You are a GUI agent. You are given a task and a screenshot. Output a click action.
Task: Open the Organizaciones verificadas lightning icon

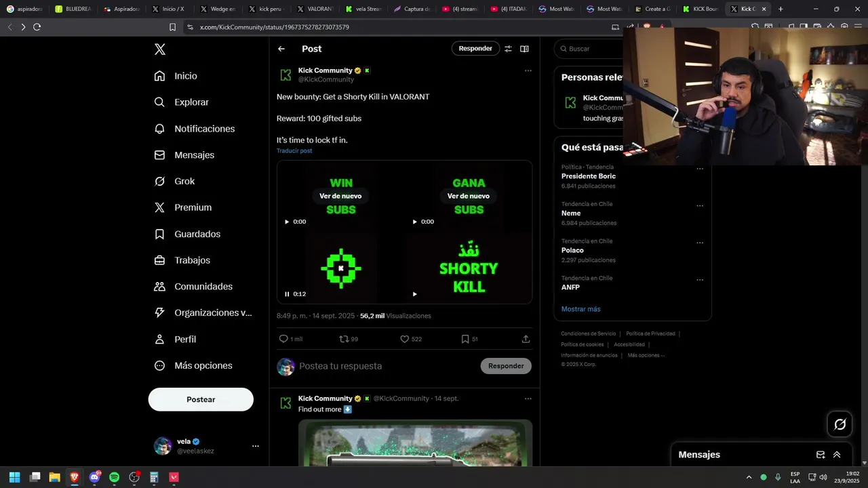(159, 312)
